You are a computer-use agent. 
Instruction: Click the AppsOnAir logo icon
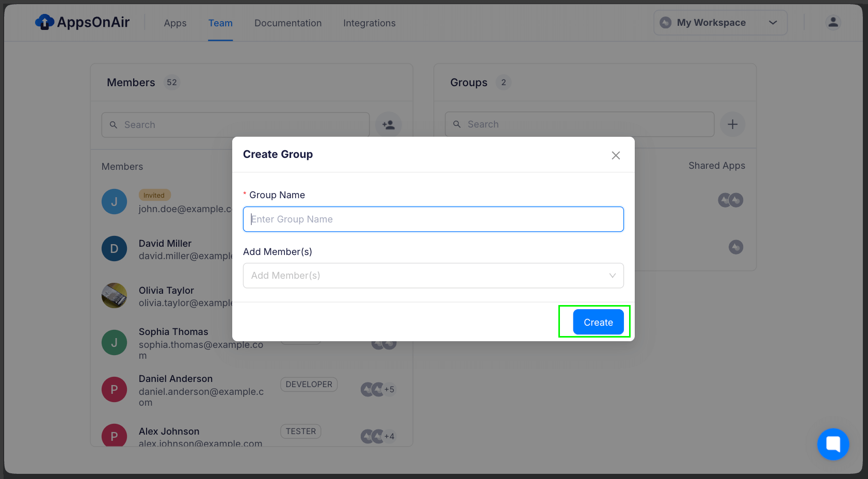[x=44, y=22]
